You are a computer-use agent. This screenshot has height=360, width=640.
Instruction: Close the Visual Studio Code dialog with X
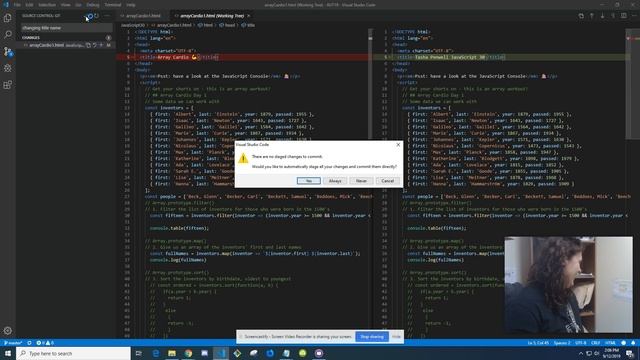[x=398, y=144]
